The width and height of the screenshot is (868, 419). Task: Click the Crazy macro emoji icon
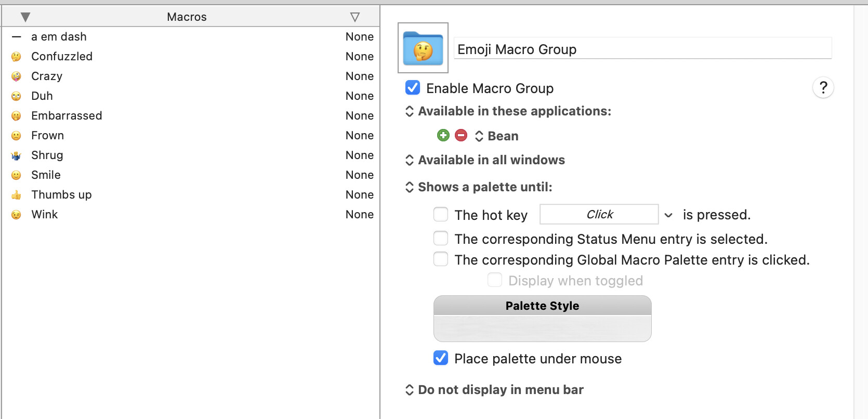pyautogui.click(x=17, y=76)
